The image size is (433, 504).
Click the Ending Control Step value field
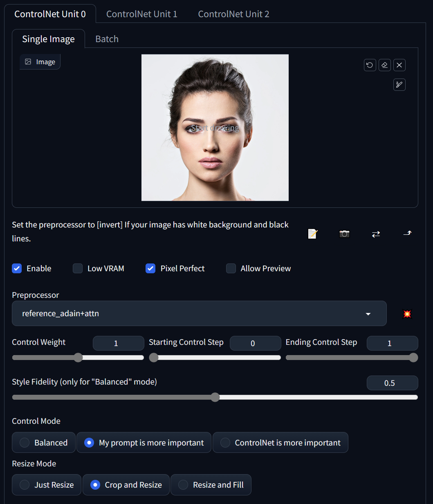pyautogui.click(x=392, y=343)
